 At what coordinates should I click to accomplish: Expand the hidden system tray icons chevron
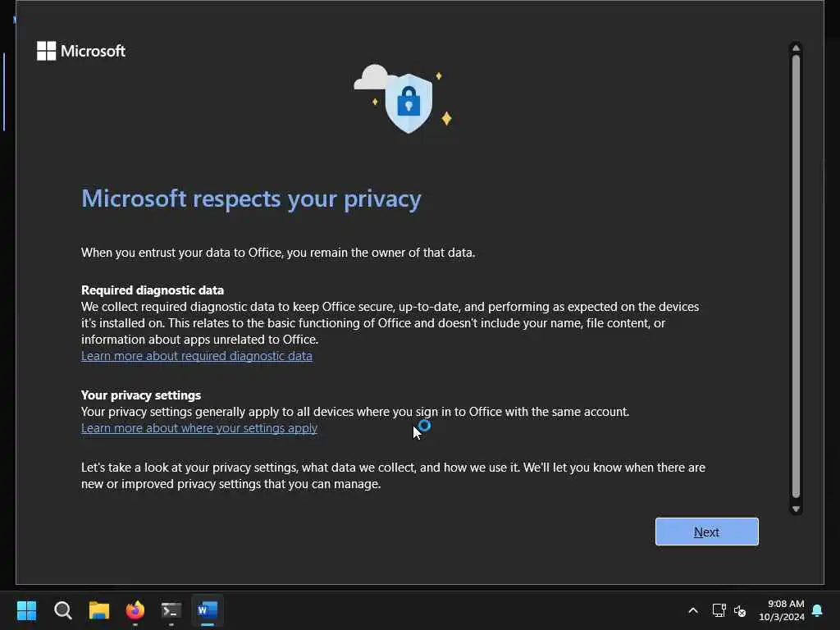tap(693, 610)
